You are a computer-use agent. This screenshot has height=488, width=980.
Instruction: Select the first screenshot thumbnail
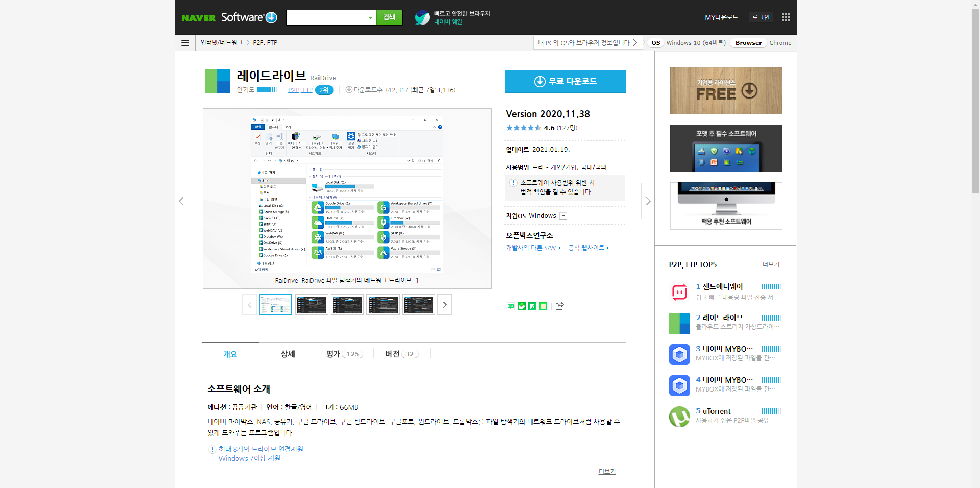point(276,305)
